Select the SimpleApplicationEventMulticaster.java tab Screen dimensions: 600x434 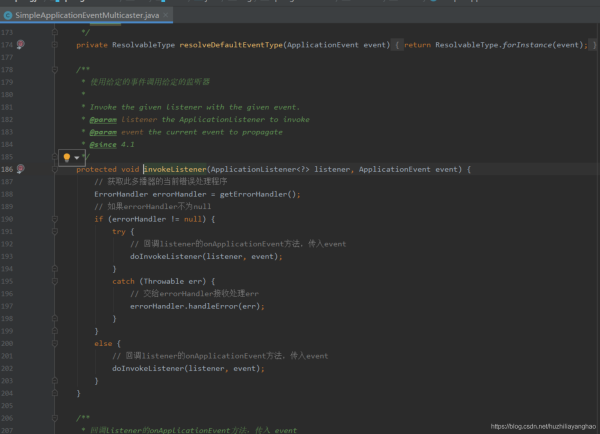[x=86, y=15]
